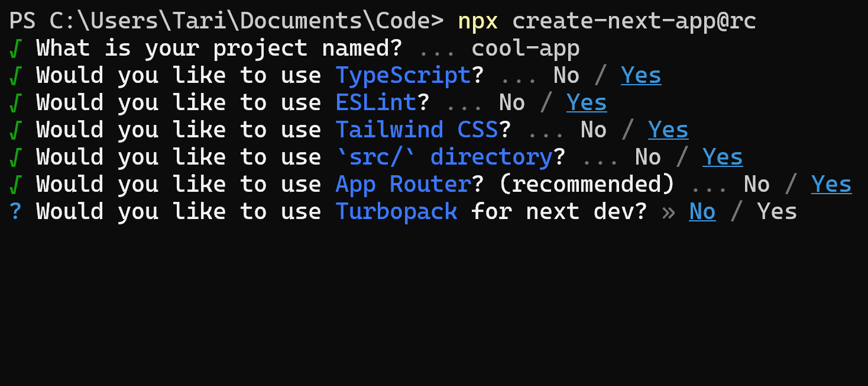Click the checkmark on the src/ directory line

pyautogui.click(x=16, y=158)
